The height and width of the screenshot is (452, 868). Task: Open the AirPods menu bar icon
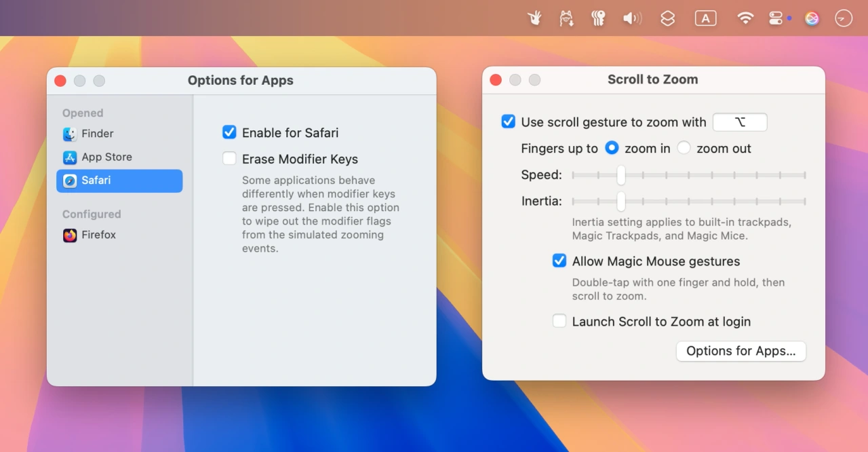click(x=598, y=18)
